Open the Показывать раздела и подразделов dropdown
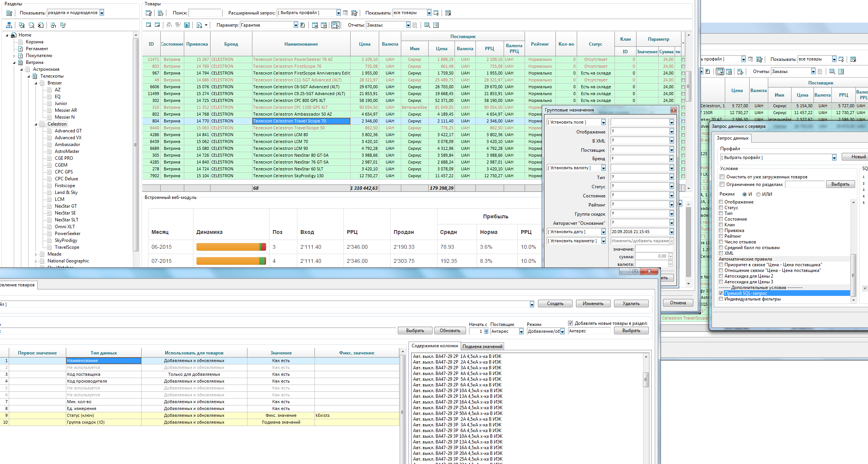This screenshot has height=464, width=868. pos(102,13)
